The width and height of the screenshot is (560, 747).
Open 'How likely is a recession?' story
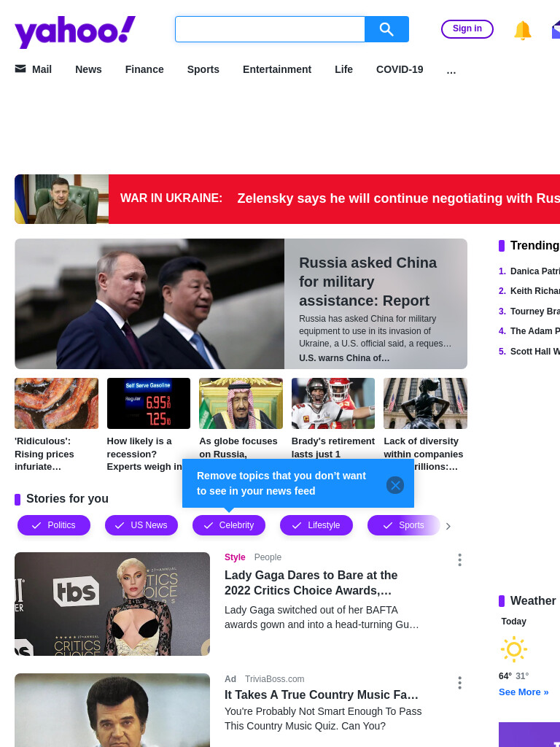coord(144,454)
